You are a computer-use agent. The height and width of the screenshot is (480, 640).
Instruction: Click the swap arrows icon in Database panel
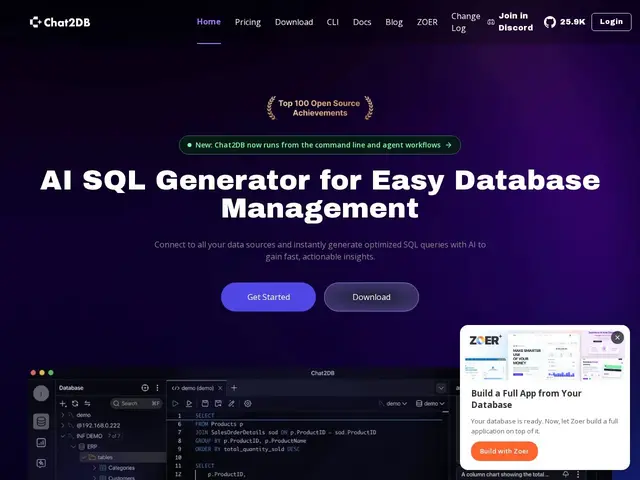point(87,404)
